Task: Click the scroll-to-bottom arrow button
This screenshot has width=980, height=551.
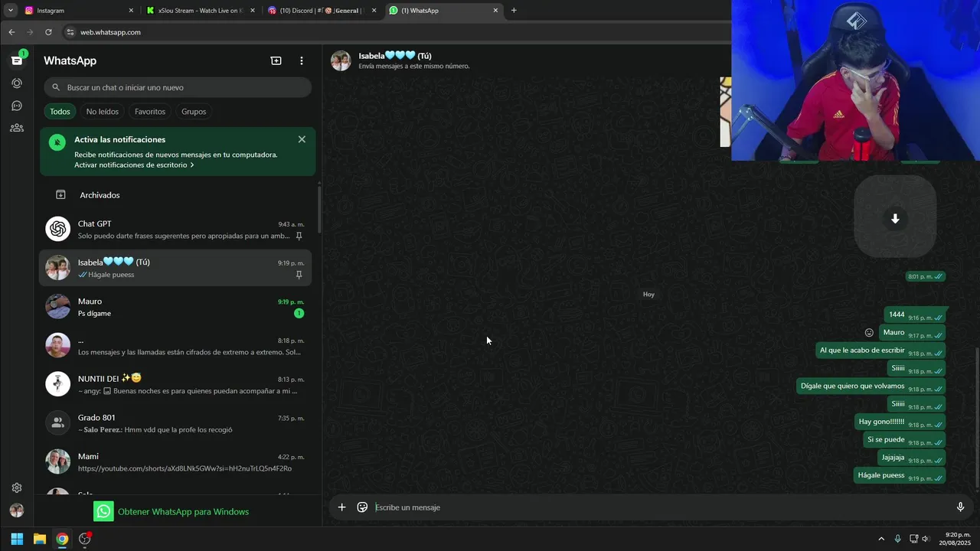Action: (x=895, y=219)
